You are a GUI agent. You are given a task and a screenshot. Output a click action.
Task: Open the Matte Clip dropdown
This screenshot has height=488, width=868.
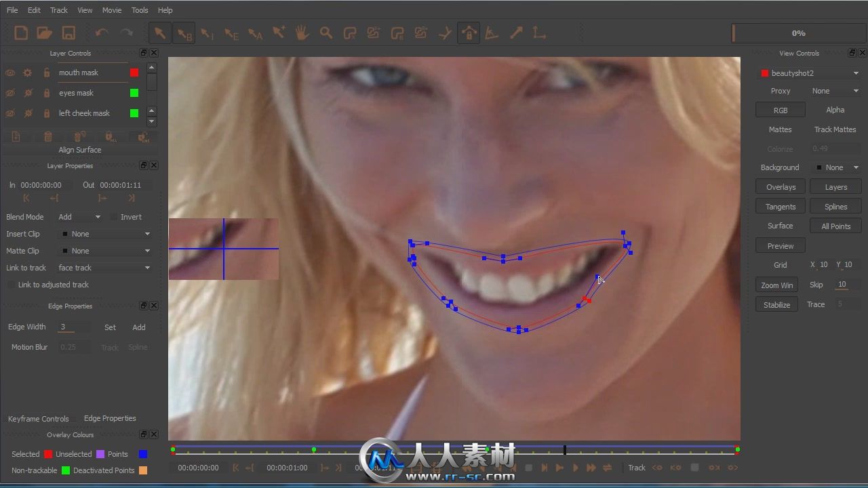[x=105, y=251]
